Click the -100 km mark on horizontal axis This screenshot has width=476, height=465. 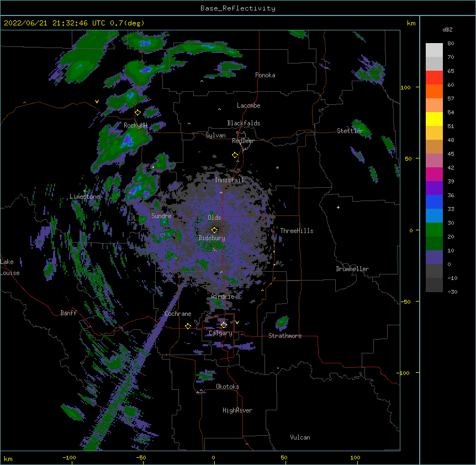click(69, 457)
